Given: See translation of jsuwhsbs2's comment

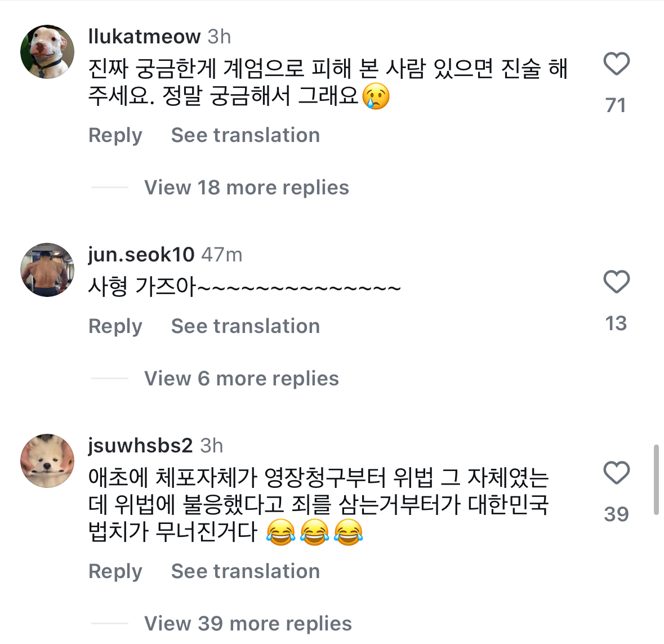Looking at the screenshot, I should (246, 571).
